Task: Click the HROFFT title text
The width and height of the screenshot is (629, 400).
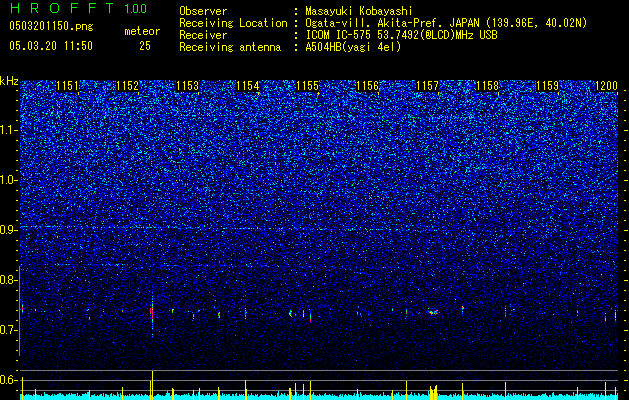Action: (x=63, y=8)
